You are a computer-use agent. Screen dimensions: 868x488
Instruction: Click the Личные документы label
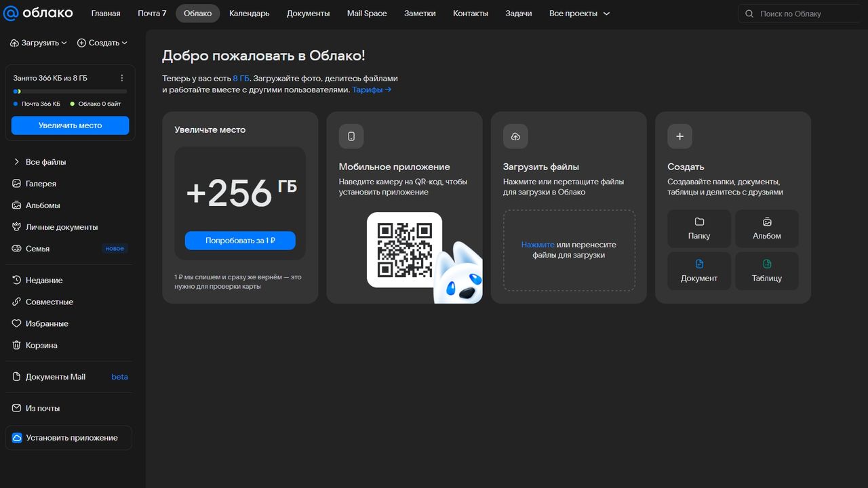(62, 227)
